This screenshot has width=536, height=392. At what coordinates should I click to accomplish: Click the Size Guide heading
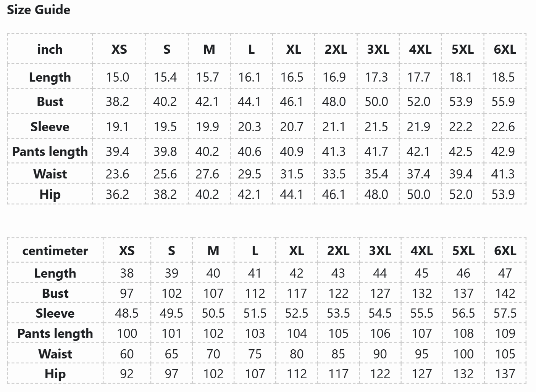coord(39,10)
